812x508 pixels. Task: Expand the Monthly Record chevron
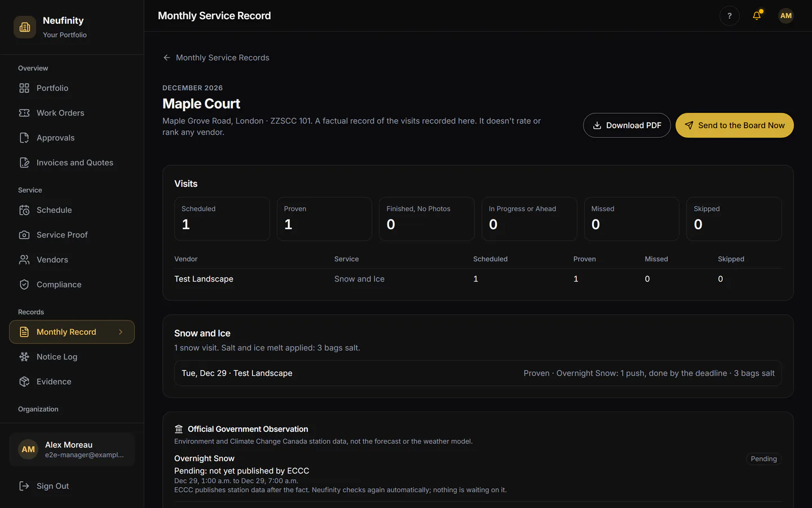point(121,332)
